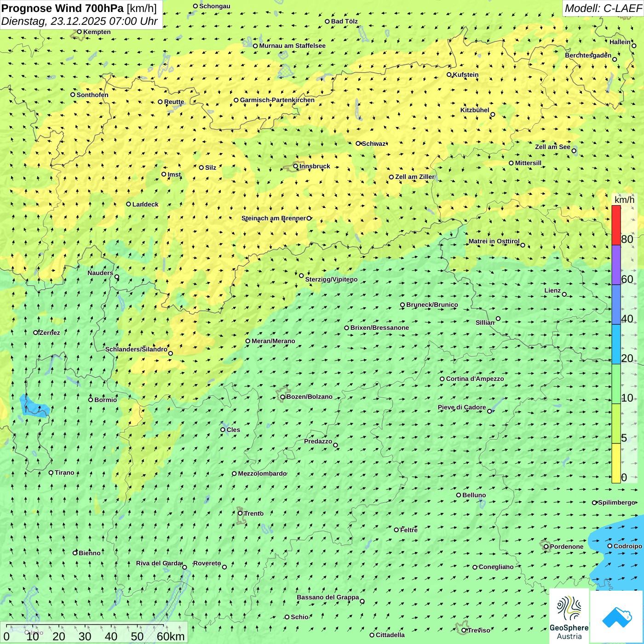This screenshot has width=644, height=644.
Task: Click the Bormio town marker
Action: (91, 400)
